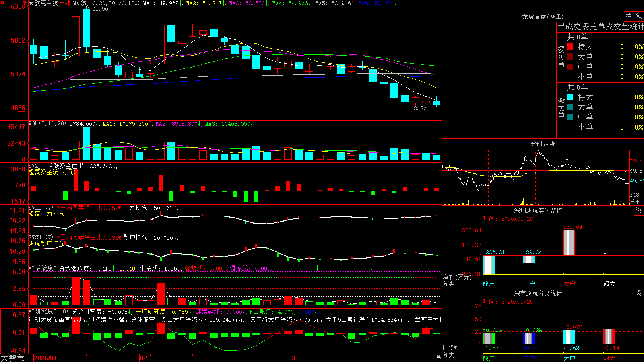Click the AI研究度2(10) indicator label

pyautogui.click(x=48, y=311)
